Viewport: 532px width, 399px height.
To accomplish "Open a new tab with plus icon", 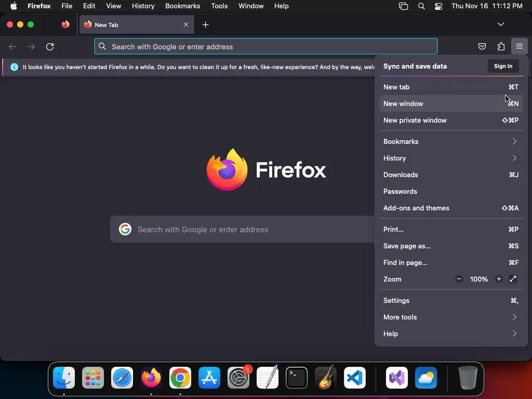I will (205, 25).
